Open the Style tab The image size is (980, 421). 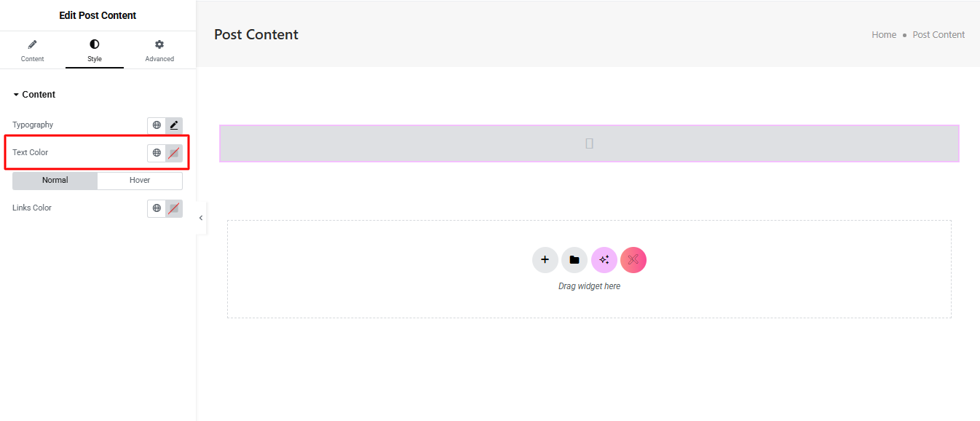[95, 50]
